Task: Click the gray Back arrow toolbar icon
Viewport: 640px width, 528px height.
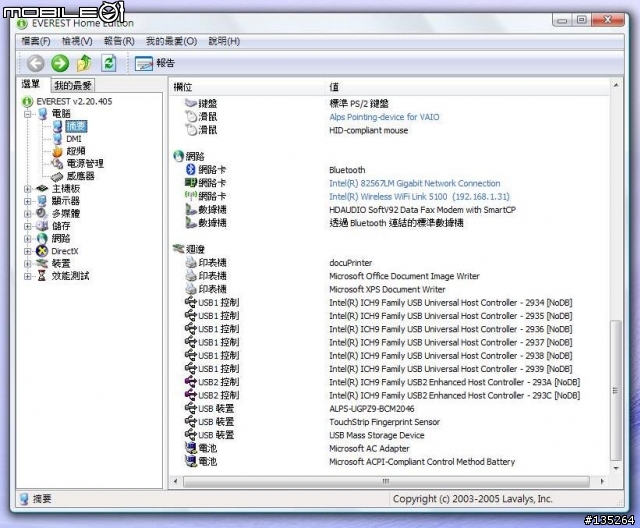Action: click(36, 63)
